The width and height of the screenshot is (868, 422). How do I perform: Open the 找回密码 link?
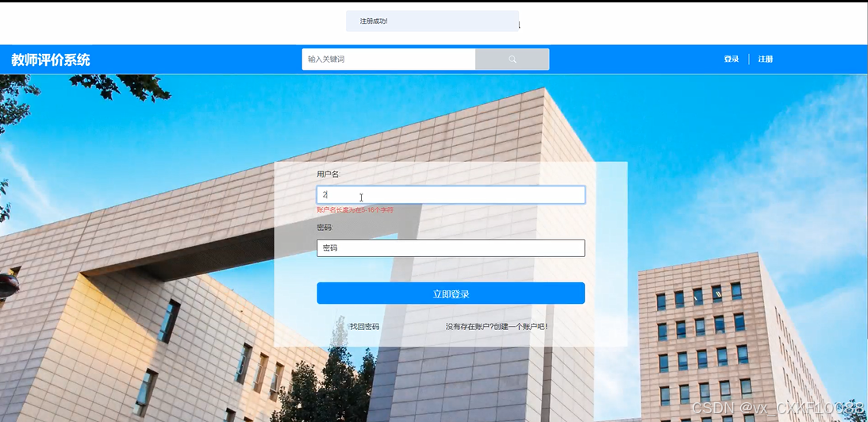364,327
